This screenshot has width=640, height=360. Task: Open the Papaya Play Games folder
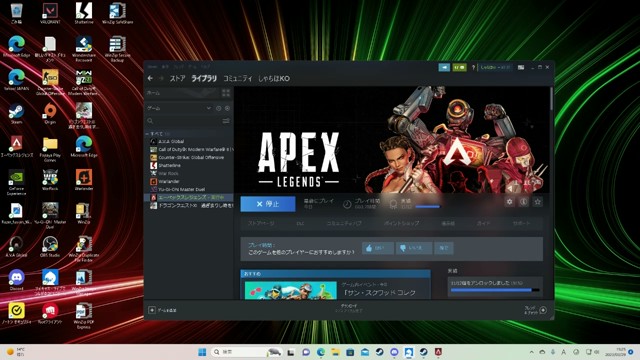coord(50,149)
